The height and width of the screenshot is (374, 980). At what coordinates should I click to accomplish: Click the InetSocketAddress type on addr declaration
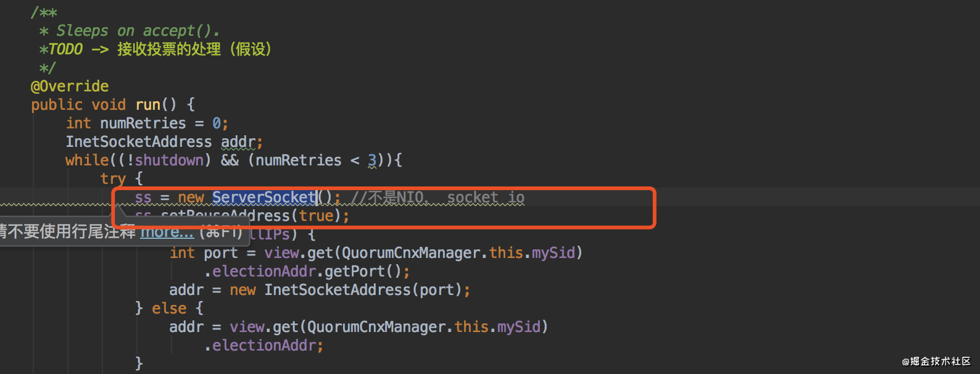(x=138, y=142)
